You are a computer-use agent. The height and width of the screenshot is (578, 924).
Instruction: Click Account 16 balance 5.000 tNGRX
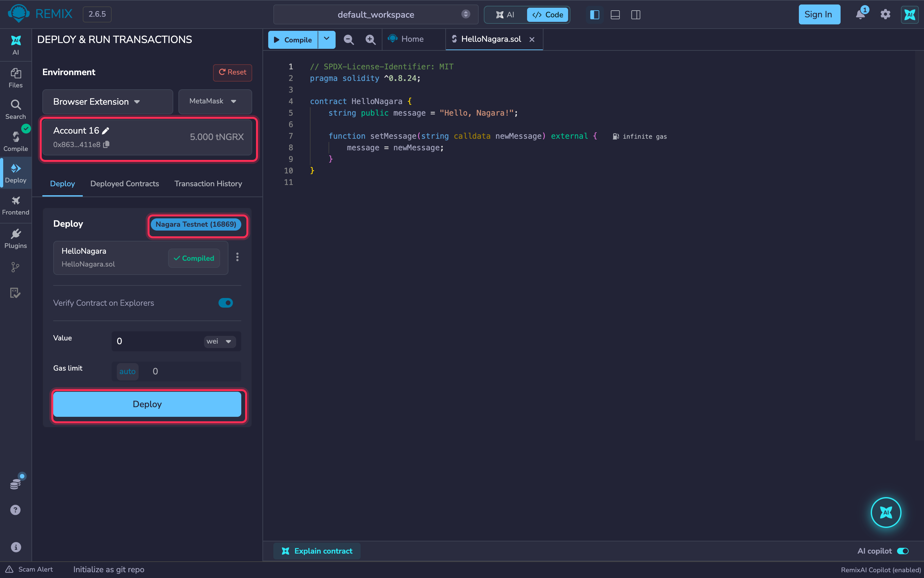pos(217,137)
